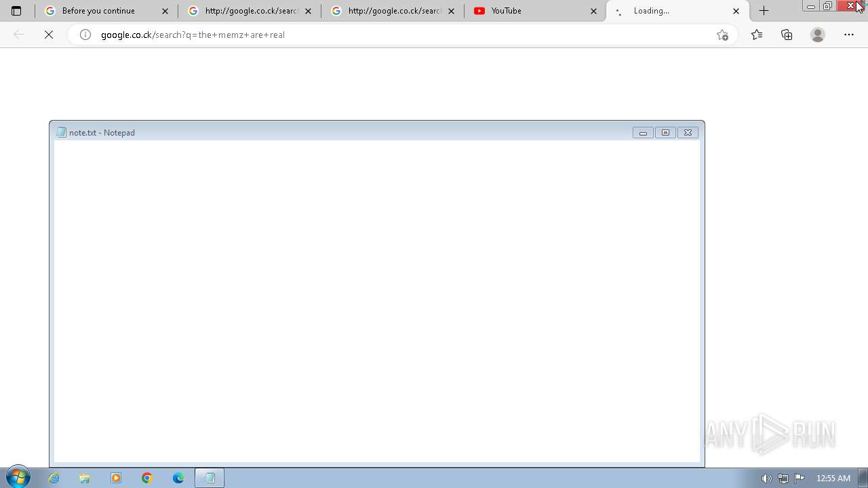Switch to the 'Before you continue' tab
The image size is (868, 488).
106,11
